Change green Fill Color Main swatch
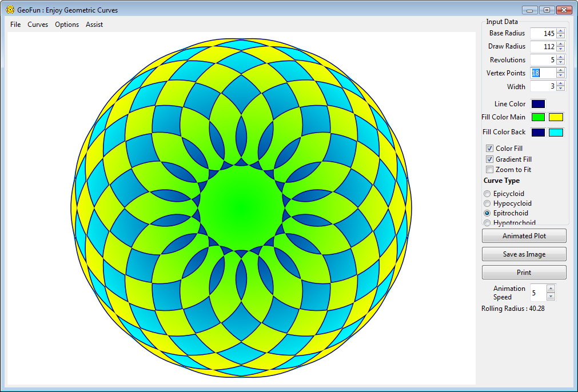This screenshot has height=392, width=578. coord(538,117)
